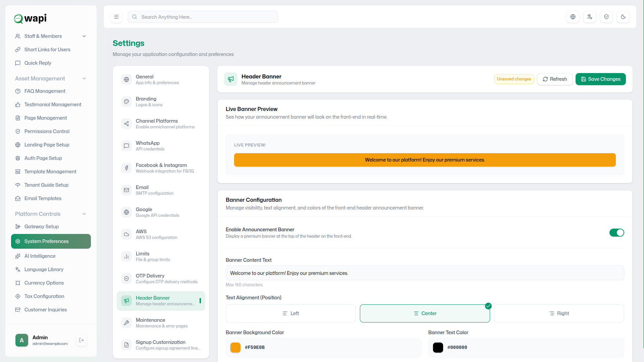Click the Unsaved changes badge
Image resolution: width=644 pixels, height=362 pixels.
[x=514, y=79]
